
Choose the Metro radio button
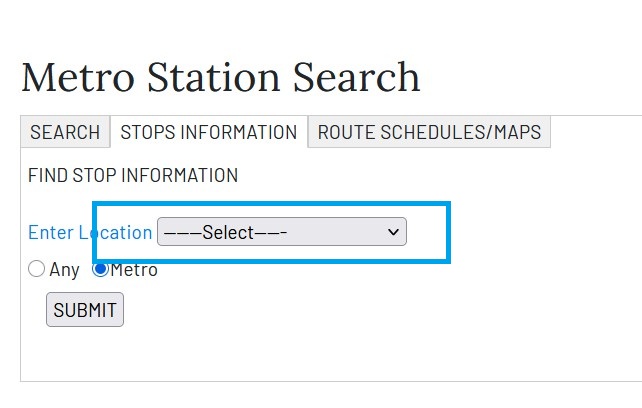pyautogui.click(x=100, y=269)
